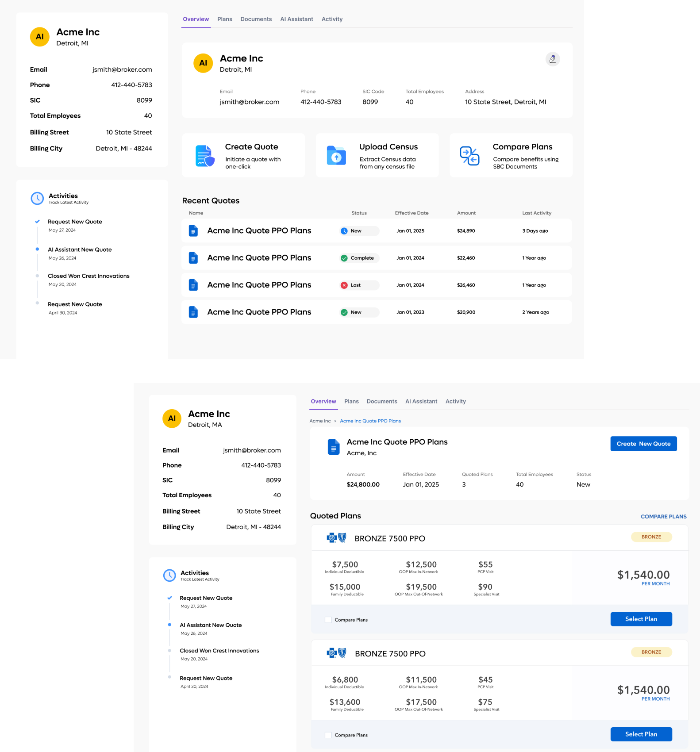Click the blue clock icon on the 3 Days ago quote
Image resolution: width=700 pixels, height=752 pixels.
344,231
